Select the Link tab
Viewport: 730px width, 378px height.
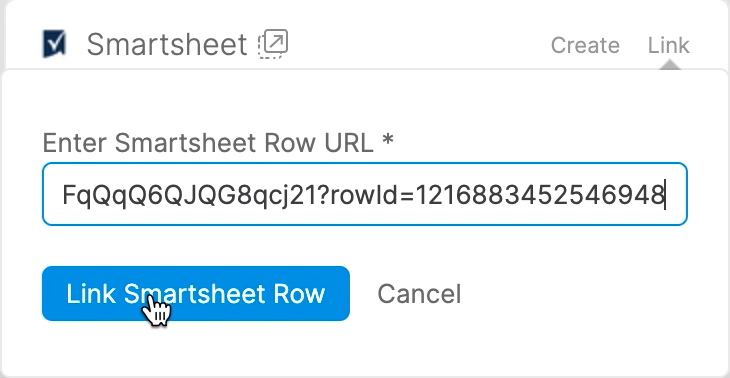pos(669,45)
